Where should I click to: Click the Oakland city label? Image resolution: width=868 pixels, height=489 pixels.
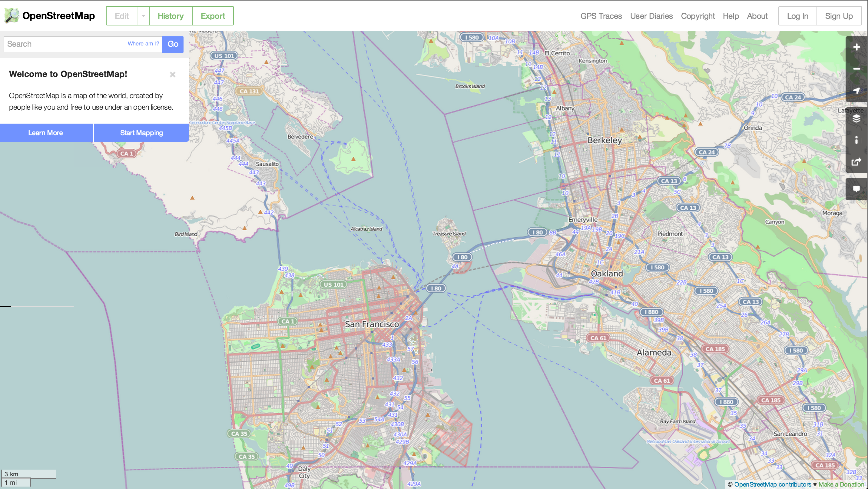click(607, 273)
